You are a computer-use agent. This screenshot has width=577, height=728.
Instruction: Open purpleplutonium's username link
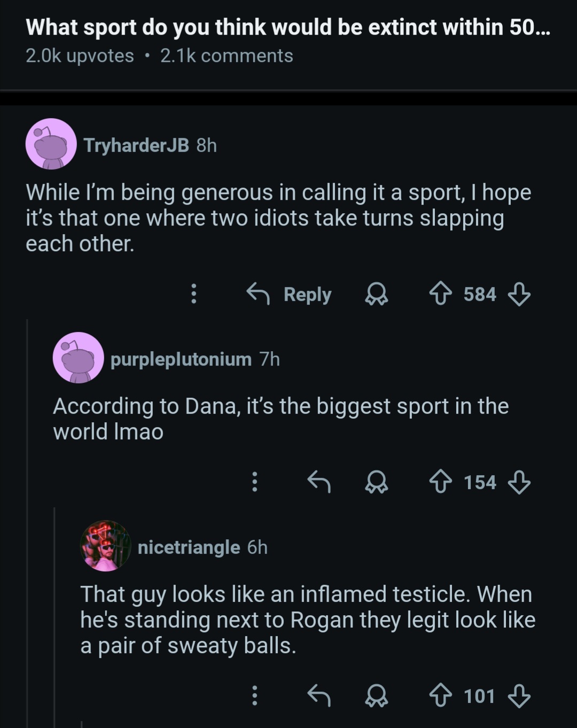click(181, 359)
